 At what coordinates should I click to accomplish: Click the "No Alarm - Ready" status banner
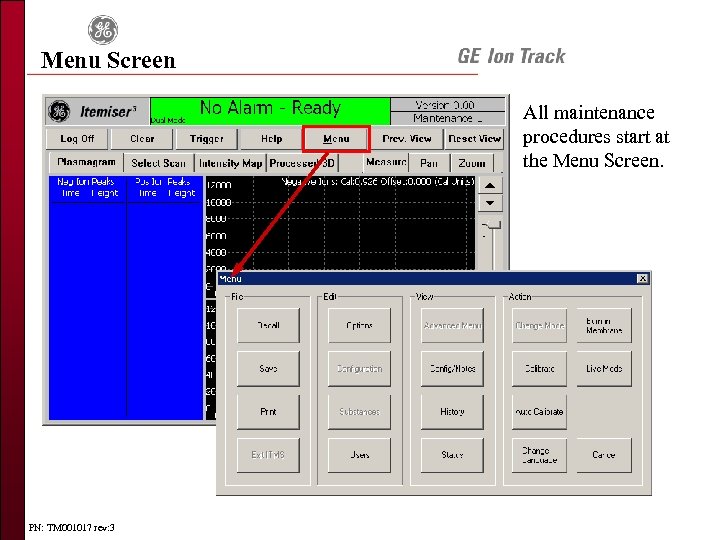pos(270,110)
